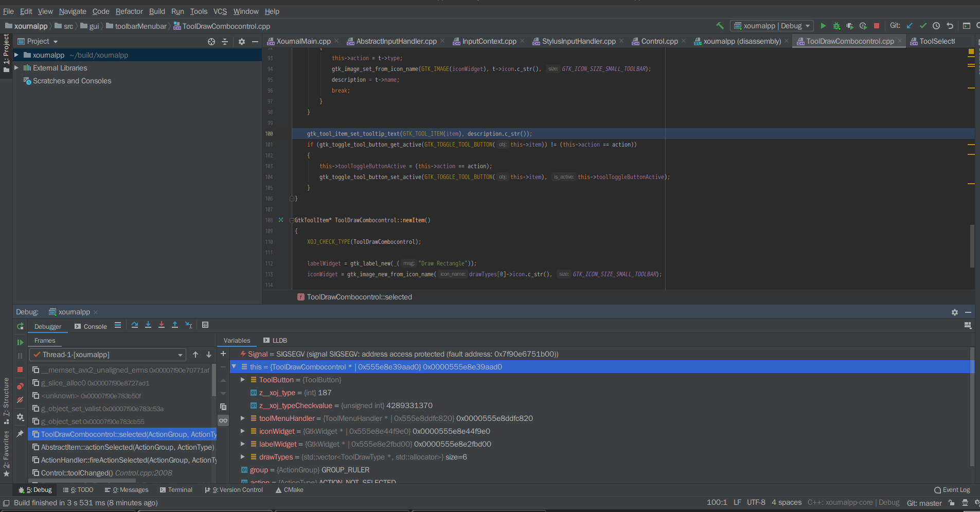Click the Step Out icon in debugger toolbar
Screen dimensions: 980x512
[175, 325]
